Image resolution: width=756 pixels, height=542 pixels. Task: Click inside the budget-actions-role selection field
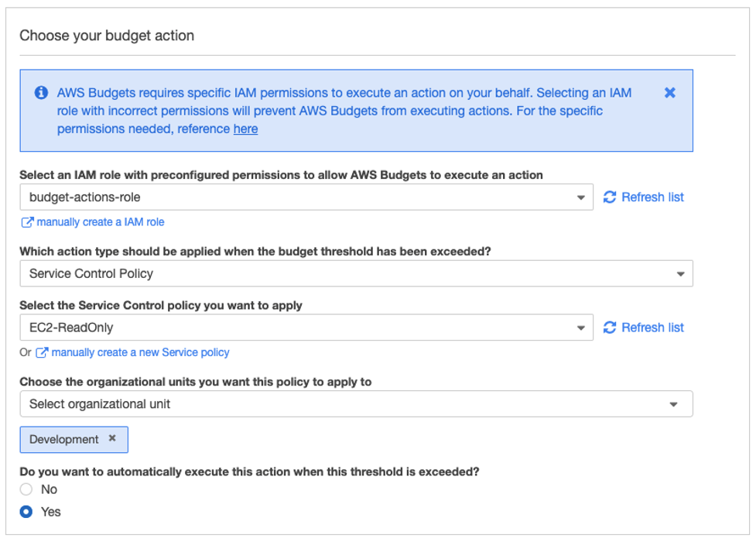[232, 197]
